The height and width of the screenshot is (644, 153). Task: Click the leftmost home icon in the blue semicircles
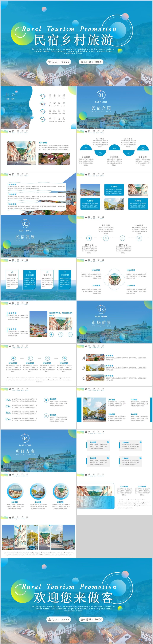(86, 148)
